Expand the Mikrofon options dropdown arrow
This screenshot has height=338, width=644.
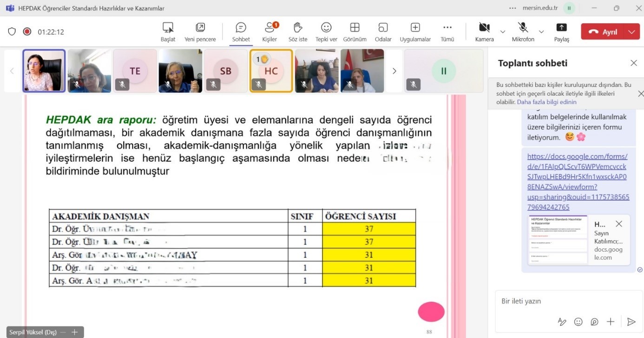click(x=541, y=32)
